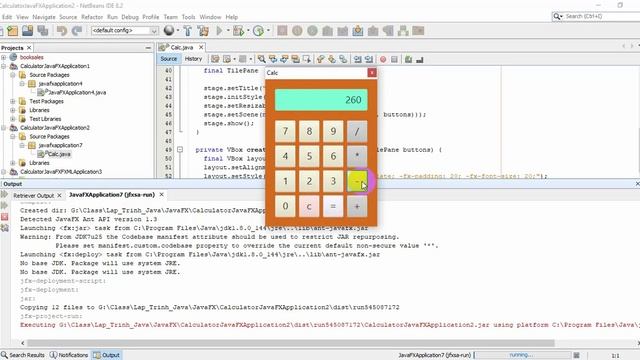Click the minus button in the Calc window
This screenshot has width=640, height=360.
[x=357, y=181]
